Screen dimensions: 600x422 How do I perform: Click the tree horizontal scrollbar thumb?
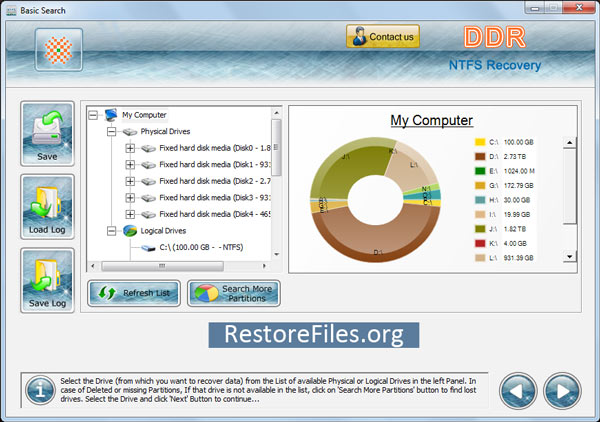163,266
